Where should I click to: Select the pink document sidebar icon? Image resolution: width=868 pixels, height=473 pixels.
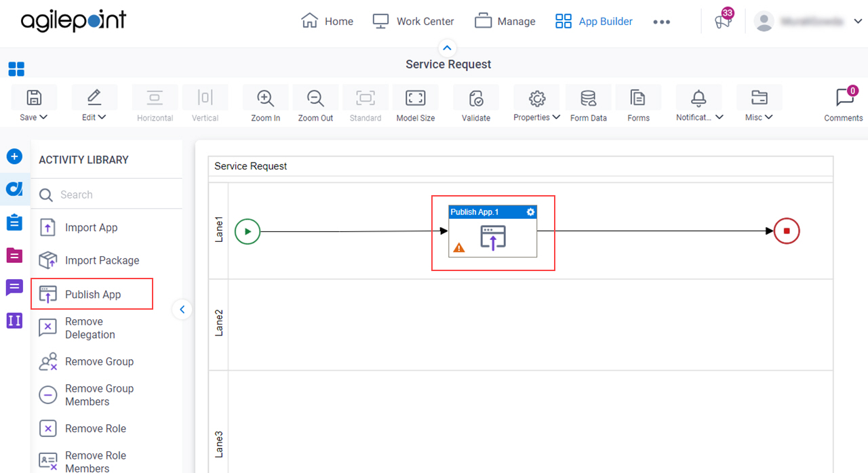click(15, 255)
